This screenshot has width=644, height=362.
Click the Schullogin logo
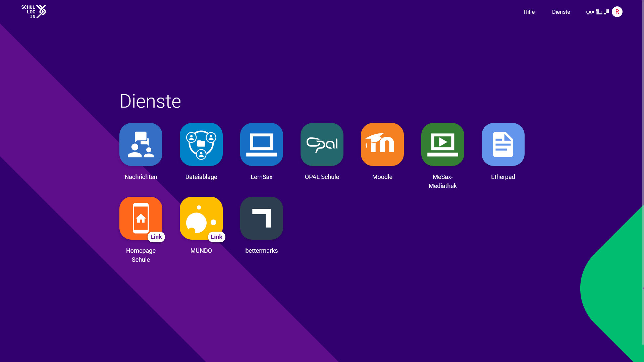tap(34, 12)
